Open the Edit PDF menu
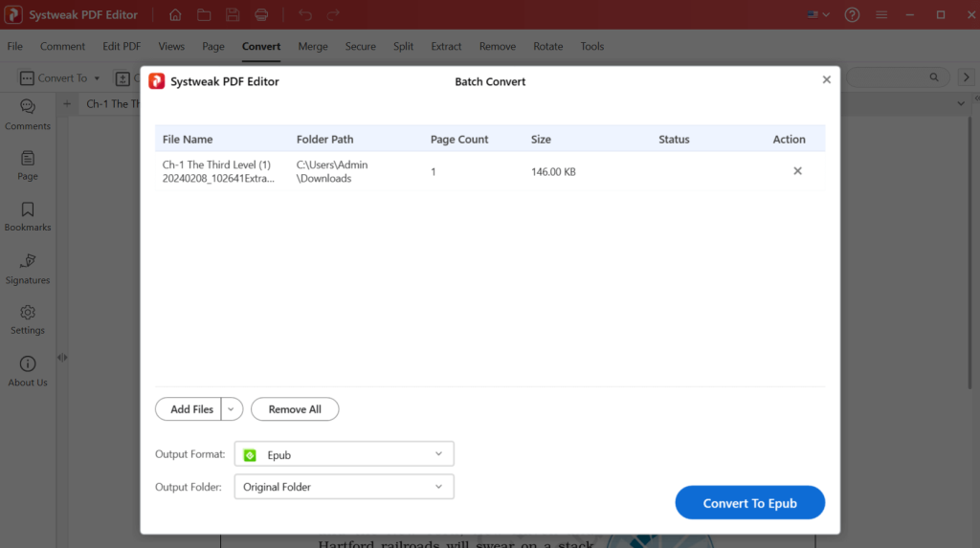This screenshot has height=548, width=980. click(x=122, y=46)
